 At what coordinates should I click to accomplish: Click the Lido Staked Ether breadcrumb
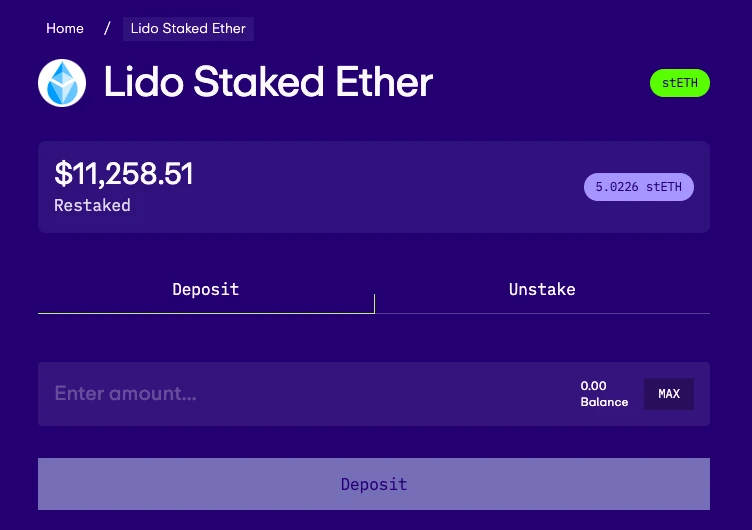(x=188, y=28)
